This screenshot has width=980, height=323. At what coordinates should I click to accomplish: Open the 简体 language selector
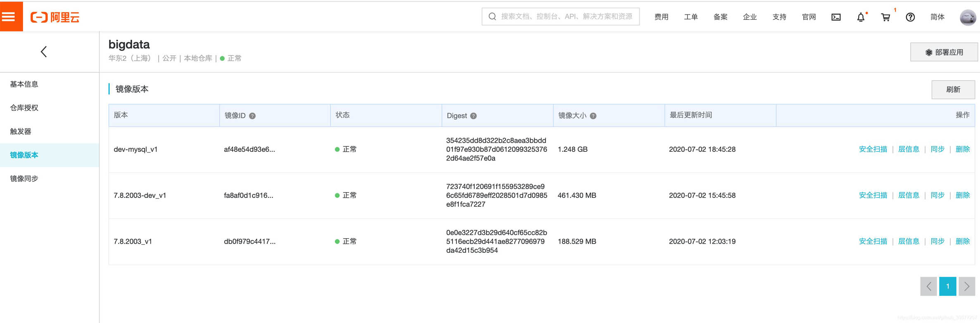pyautogui.click(x=937, y=17)
